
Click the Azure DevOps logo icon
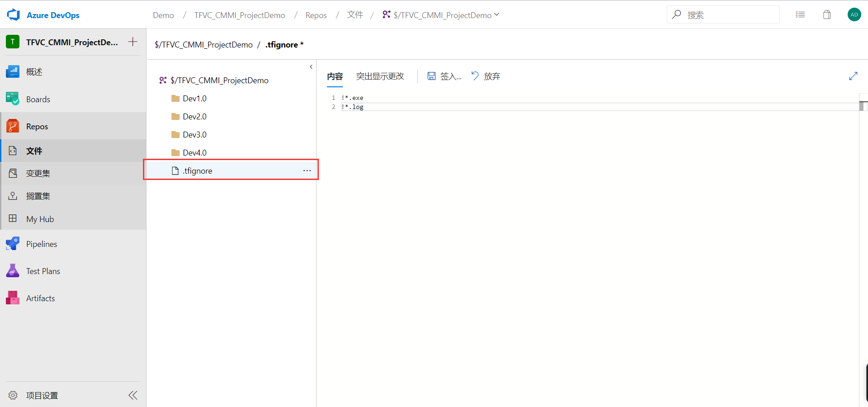click(x=14, y=15)
